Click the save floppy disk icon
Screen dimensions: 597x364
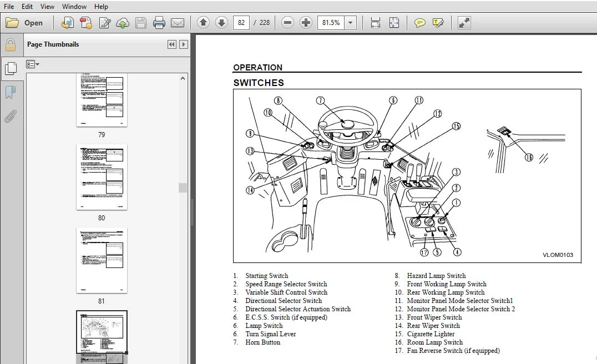(x=141, y=23)
